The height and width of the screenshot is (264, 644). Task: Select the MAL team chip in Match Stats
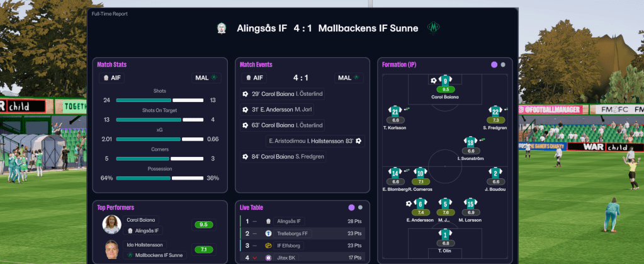tap(206, 78)
